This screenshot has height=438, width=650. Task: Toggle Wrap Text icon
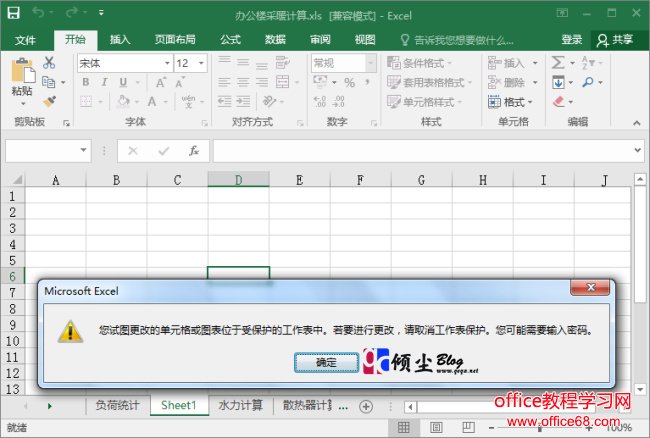point(283,63)
